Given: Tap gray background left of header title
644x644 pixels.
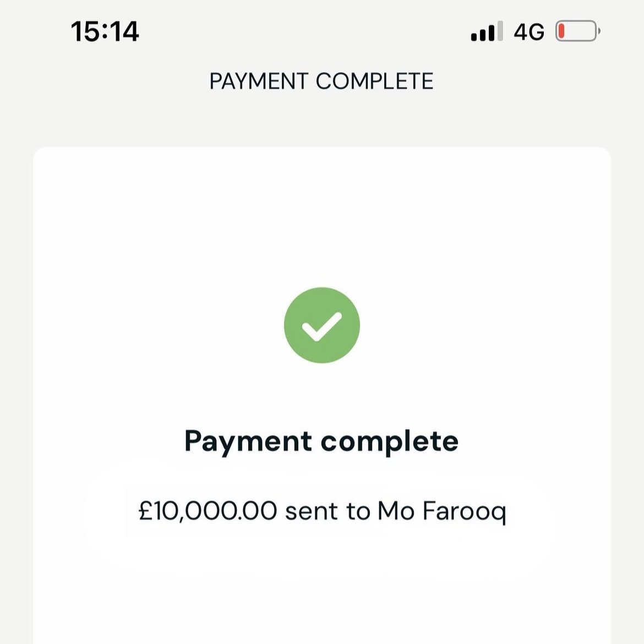Looking at the screenshot, I should (x=99, y=81).
